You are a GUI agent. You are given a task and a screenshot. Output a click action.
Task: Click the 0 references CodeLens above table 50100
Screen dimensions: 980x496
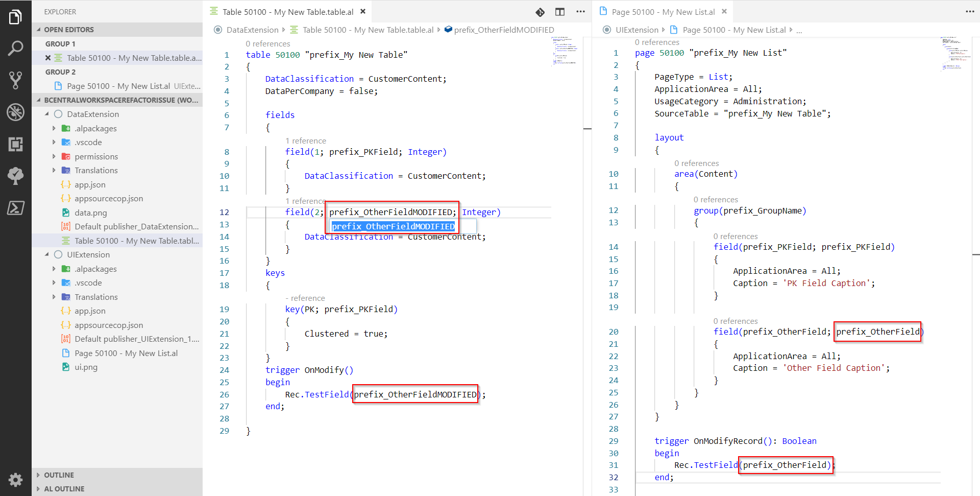(268, 43)
